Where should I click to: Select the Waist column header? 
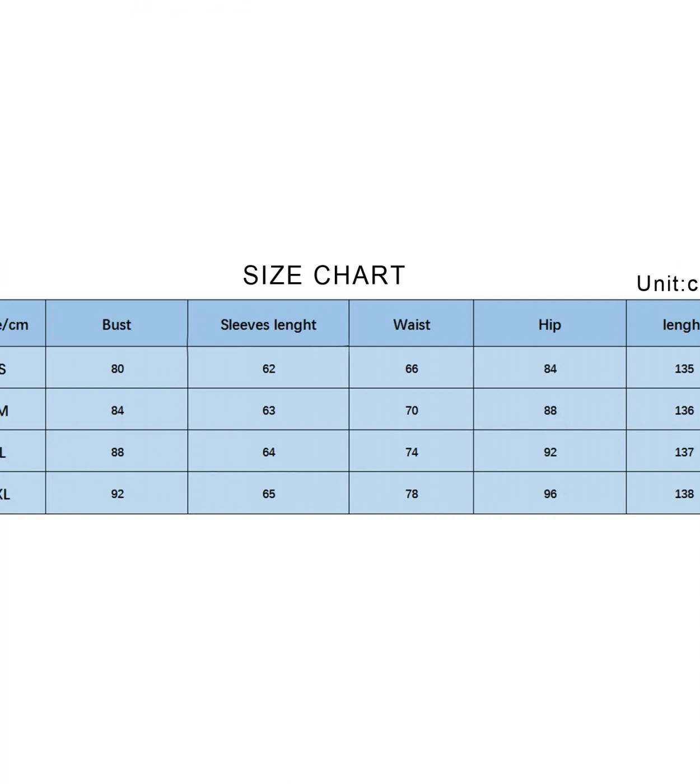[412, 325]
